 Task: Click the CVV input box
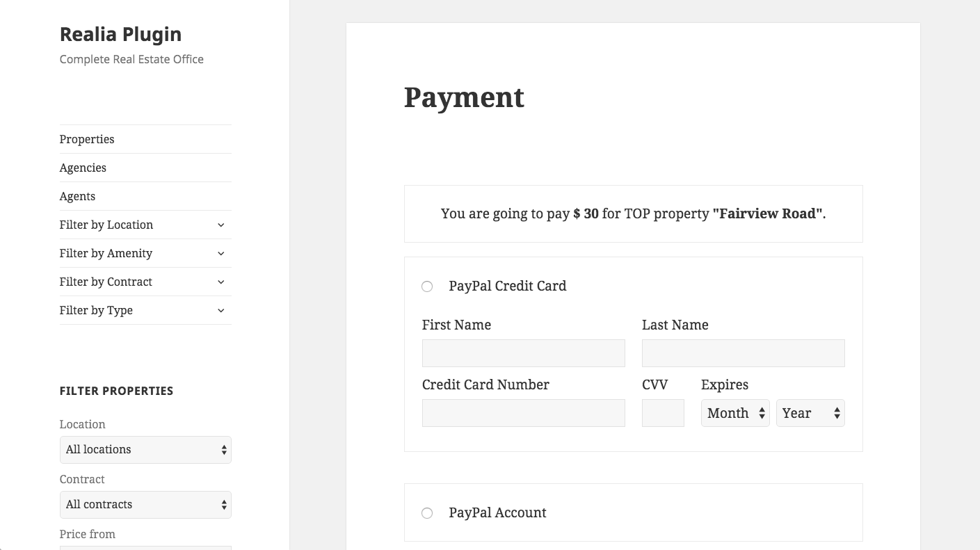click(x=663, y=413)
